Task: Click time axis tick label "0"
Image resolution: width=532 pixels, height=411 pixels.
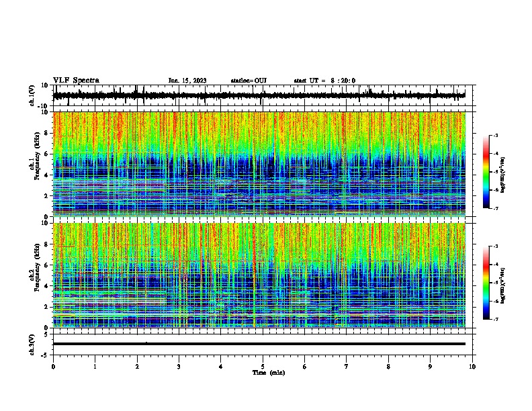Action: pos(53,367)
